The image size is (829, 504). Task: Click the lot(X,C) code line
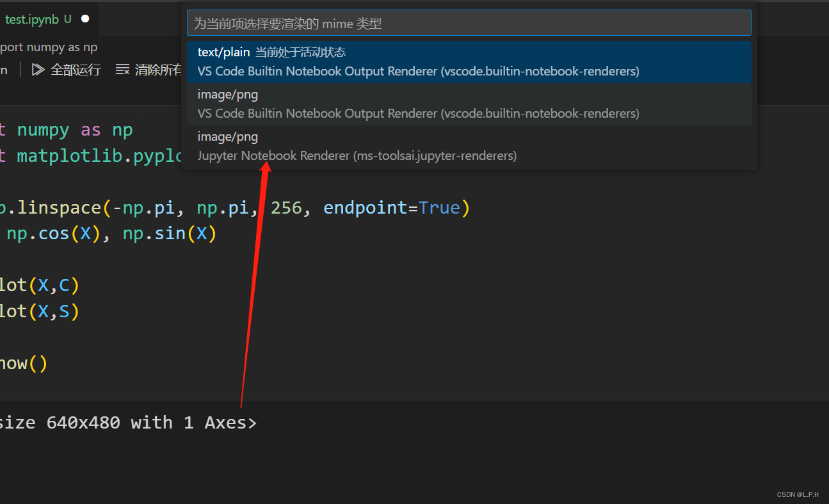pyautogui.click(x=40, y=285)
